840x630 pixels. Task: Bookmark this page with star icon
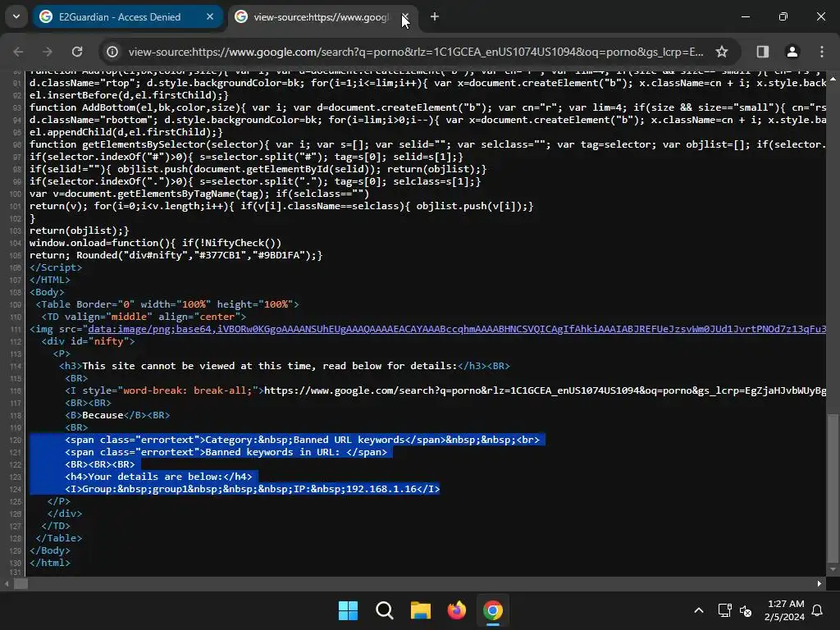(x=722, y=52)
